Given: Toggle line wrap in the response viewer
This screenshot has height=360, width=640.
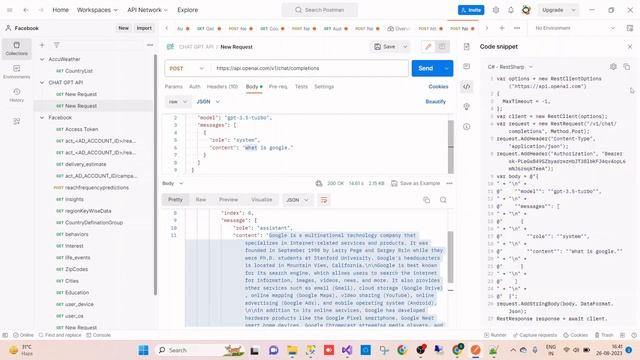Looking at the screenshot, I should [x=324, y=200].
